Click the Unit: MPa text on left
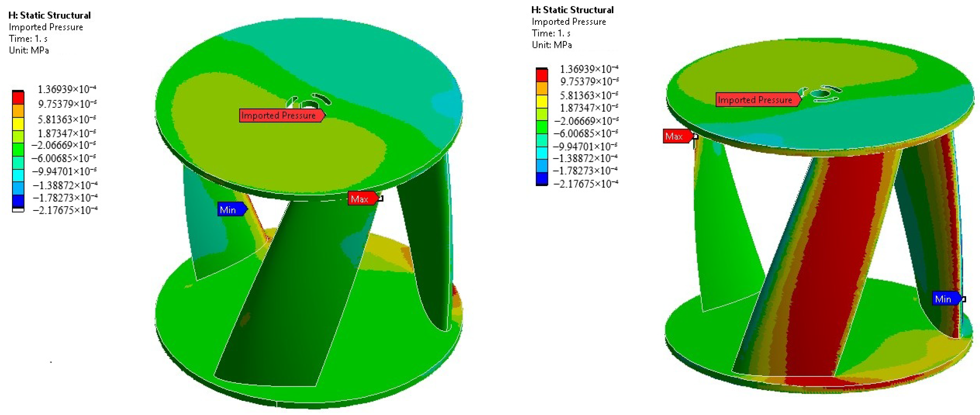 pos(29,50)
